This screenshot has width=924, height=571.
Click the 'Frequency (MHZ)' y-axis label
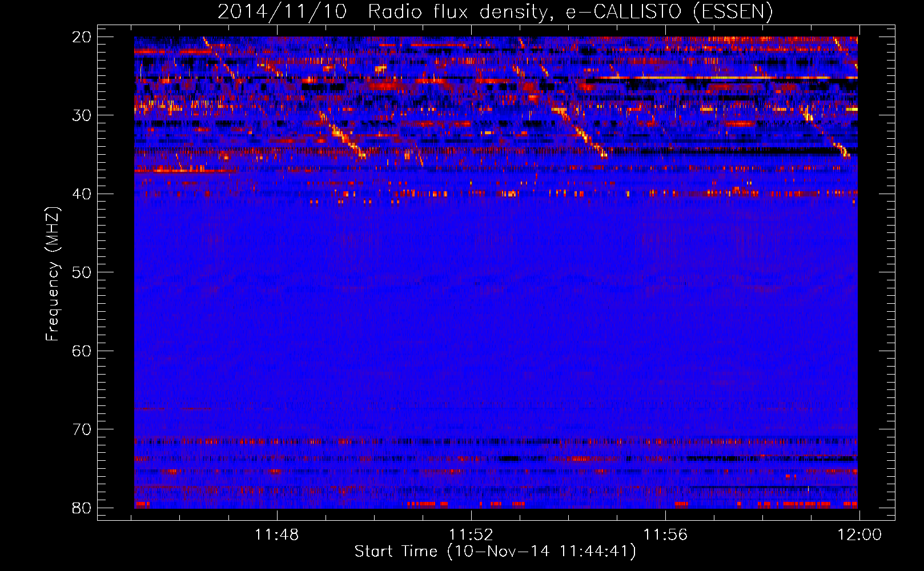point(53,274)
